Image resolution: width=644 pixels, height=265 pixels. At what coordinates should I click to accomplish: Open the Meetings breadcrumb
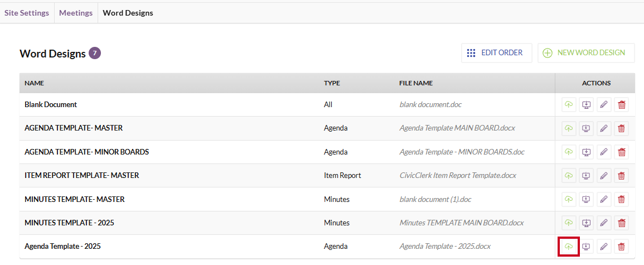(x=76, y=13)
